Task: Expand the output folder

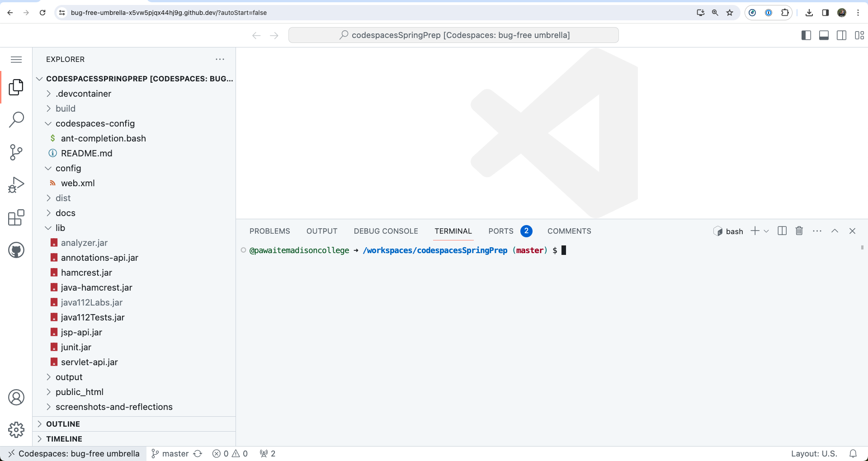Action: 134,377
